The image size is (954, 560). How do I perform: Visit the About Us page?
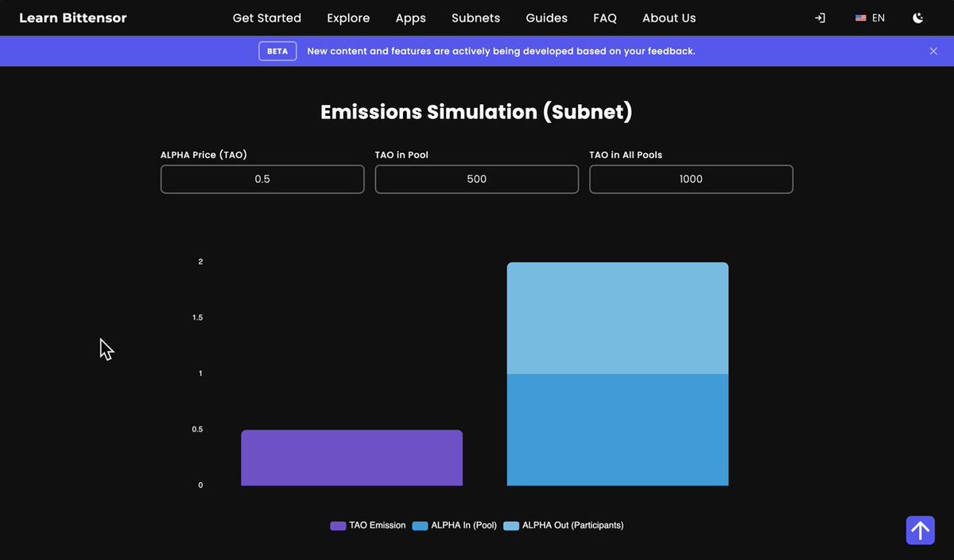(x=669, y=17)
